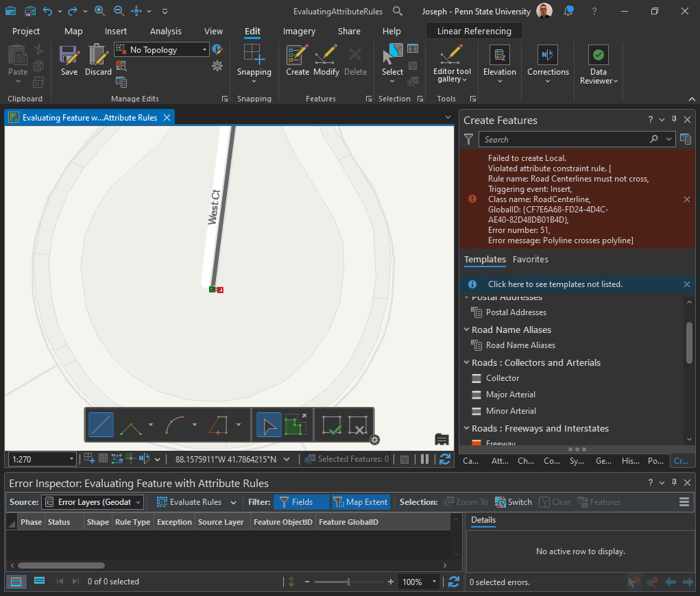Open the Favorites tab
This screenshot has width=700, height=596.
pos(530,260)
